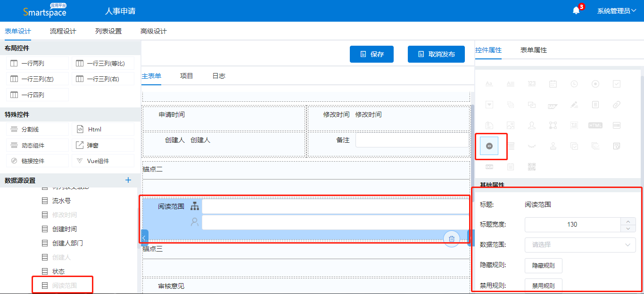Select the SAP control icon
This screenshot has width=644, height=294.
(553, 106)
